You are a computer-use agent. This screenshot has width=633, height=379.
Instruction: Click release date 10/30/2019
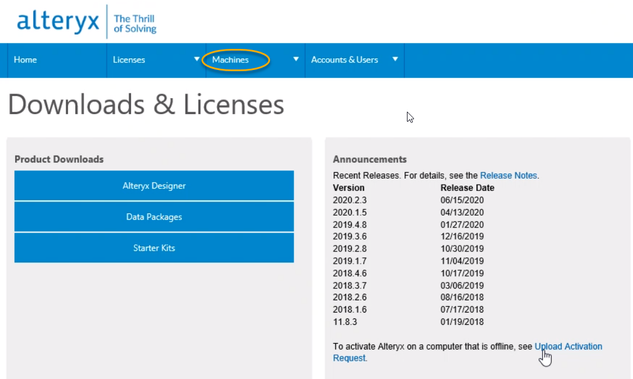[x=462, y=249]
